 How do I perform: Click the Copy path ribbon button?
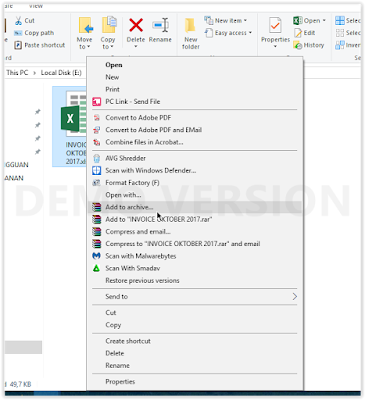pos(34,33)
